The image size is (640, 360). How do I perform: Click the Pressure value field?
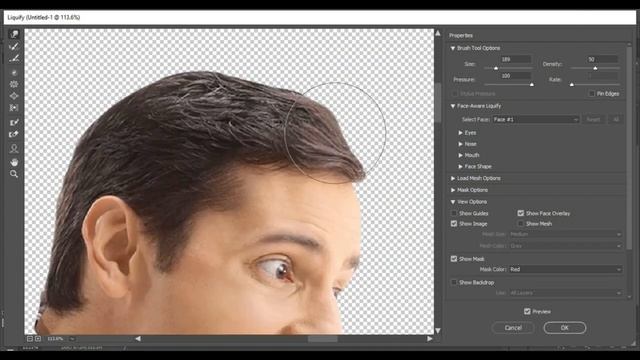click(516, 76)
